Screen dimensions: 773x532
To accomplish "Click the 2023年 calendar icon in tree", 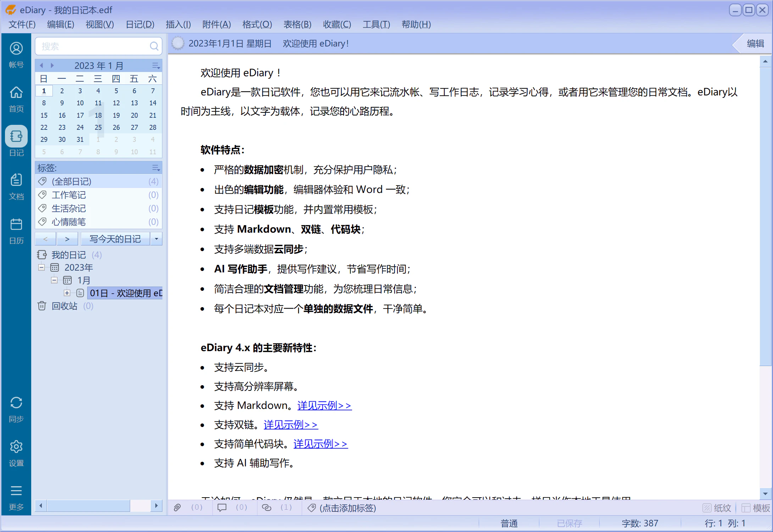I will (x=55, y=267).
